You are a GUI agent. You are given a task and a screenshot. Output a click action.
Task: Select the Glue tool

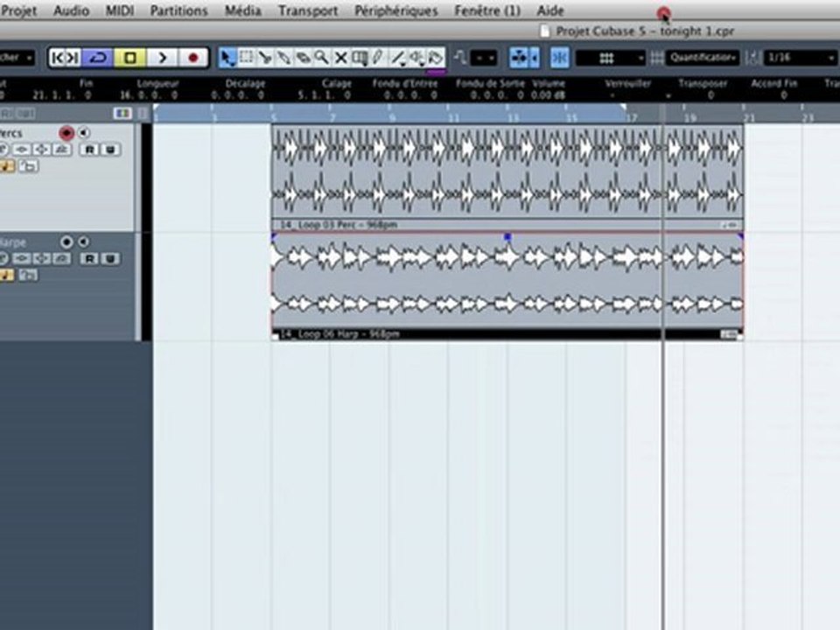coord(283,58)
